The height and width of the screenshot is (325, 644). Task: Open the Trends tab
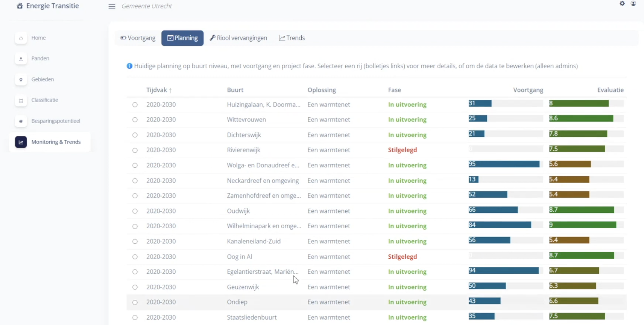coord(292,38)
